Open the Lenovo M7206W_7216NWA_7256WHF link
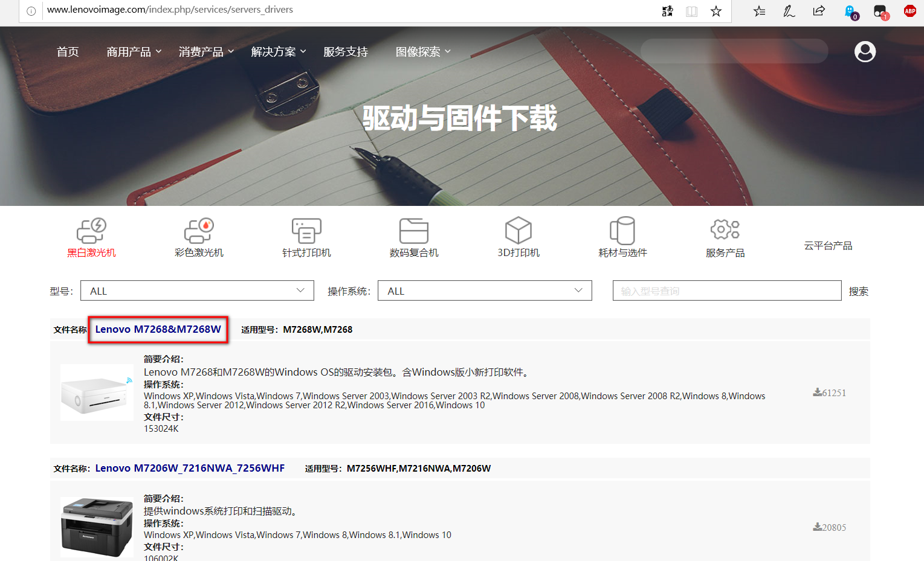This screenshot has width=924, height=561. pyautogui.click(x=190, y=468)
